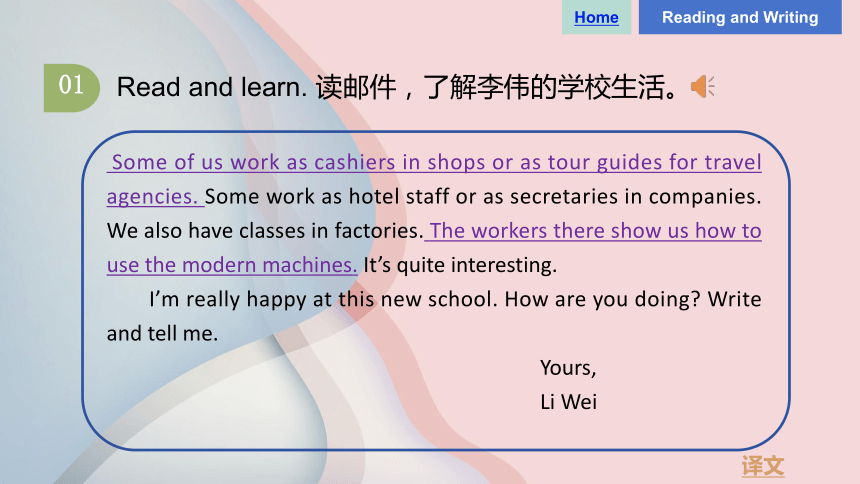Screen dimensions: 860x484
Task: Open the Home link
Action: coord(596,17)
